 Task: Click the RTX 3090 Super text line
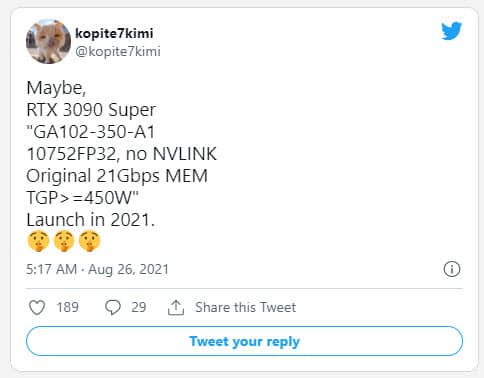click(91, 110)
